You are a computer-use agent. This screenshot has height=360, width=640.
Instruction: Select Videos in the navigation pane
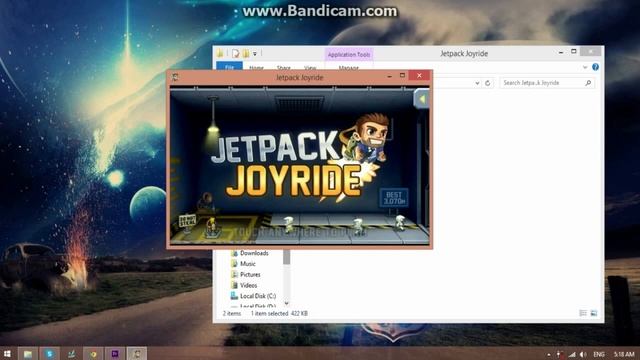tap(244, 285)
